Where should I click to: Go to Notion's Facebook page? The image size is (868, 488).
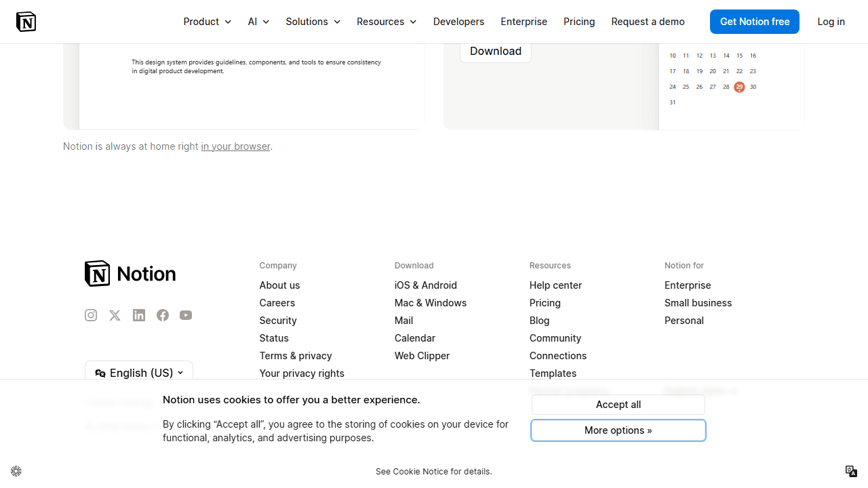coord(163,315)
